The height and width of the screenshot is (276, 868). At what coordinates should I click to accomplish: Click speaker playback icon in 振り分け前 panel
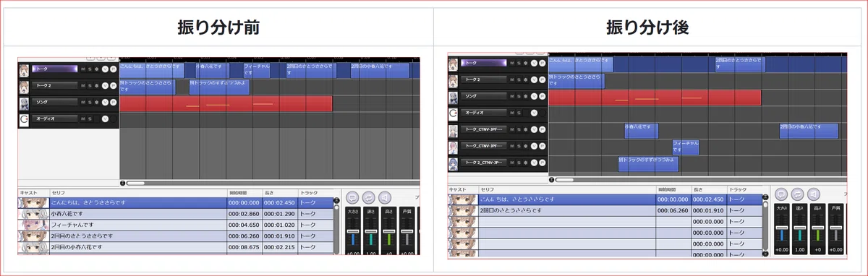(x=386, y=197)
